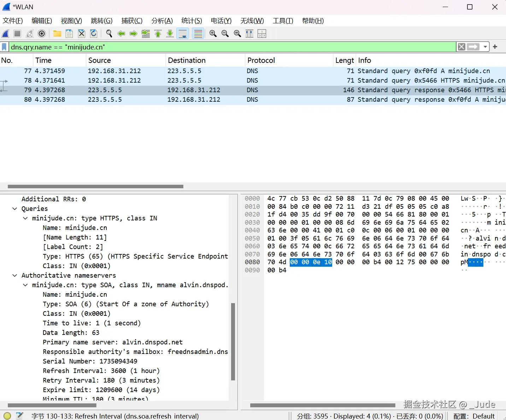Open the 跳转(G) menu
Image resolution: width=506 pixels, height=420 pixels.
102,20
